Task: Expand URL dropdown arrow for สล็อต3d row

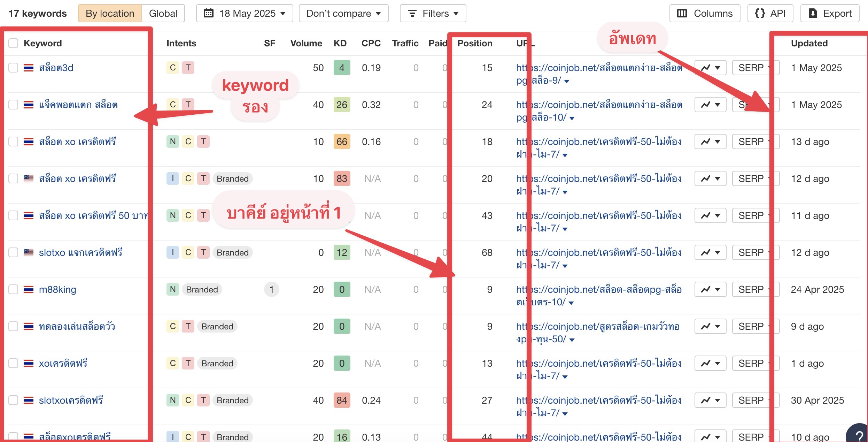Action: pos(567,81)
